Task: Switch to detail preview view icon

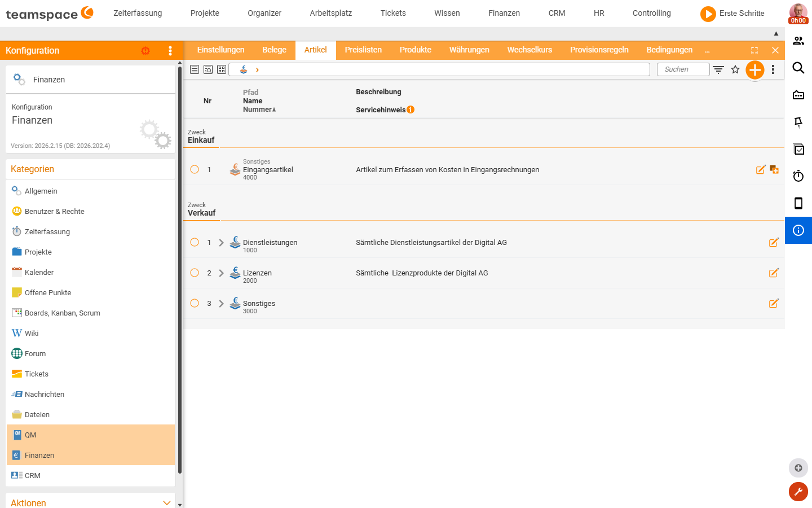Action: tap(208, 69)
